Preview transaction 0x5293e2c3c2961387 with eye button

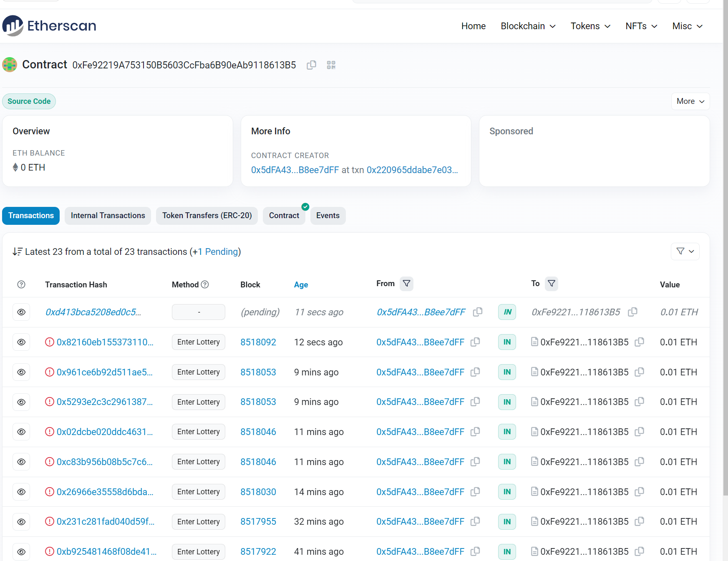tap(21, 402)
